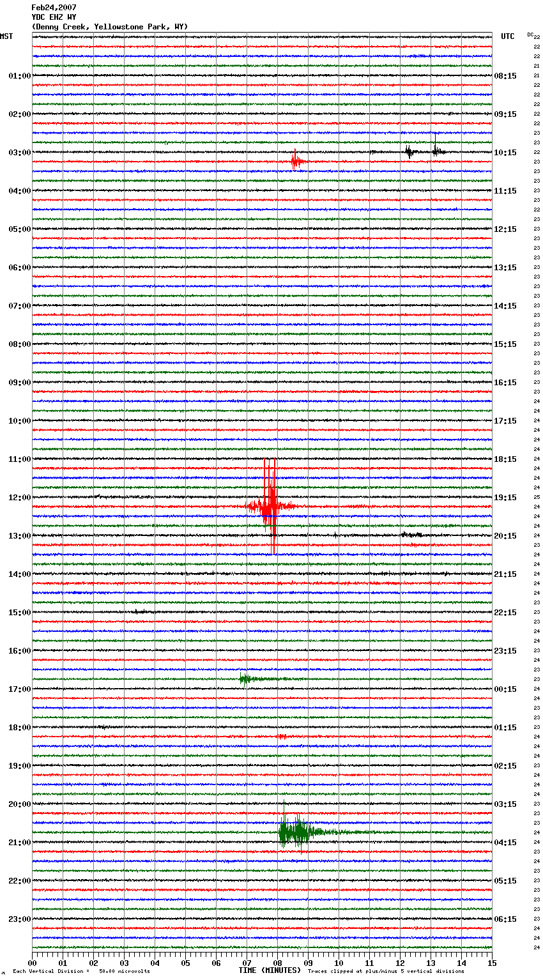The image size is (543, 980).
Task: Click the '23:00' MST time label
Action: pos(19,919)
